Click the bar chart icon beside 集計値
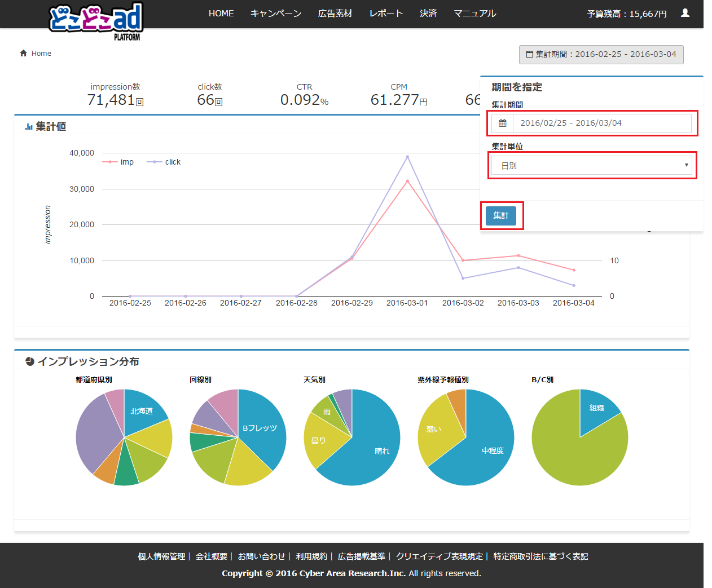The image size is (712, 588). tap(28, 127)
